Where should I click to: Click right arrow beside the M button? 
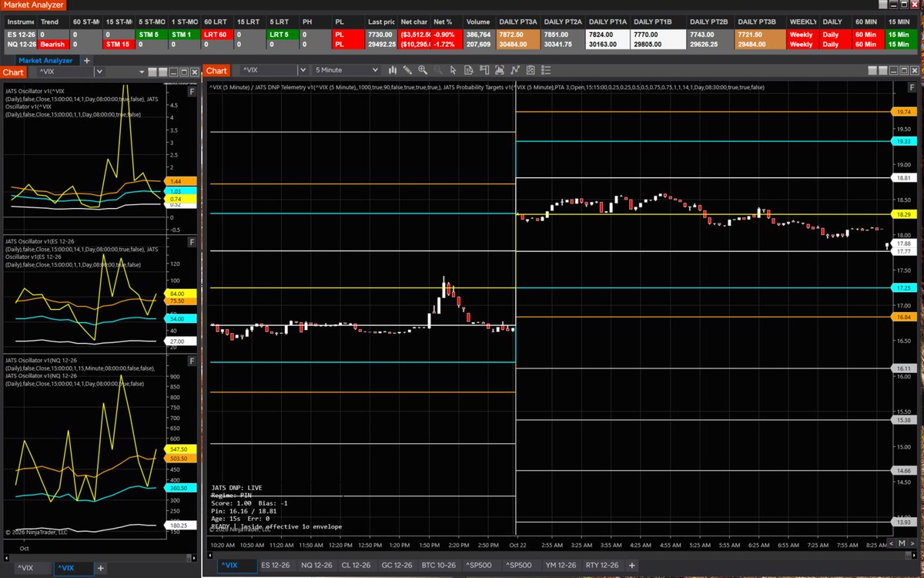[x=912, y=543]
